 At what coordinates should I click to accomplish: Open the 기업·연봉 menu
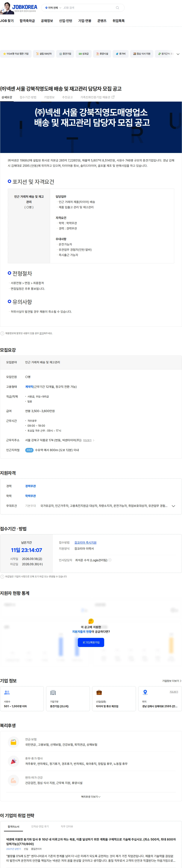tap(85, 21)
